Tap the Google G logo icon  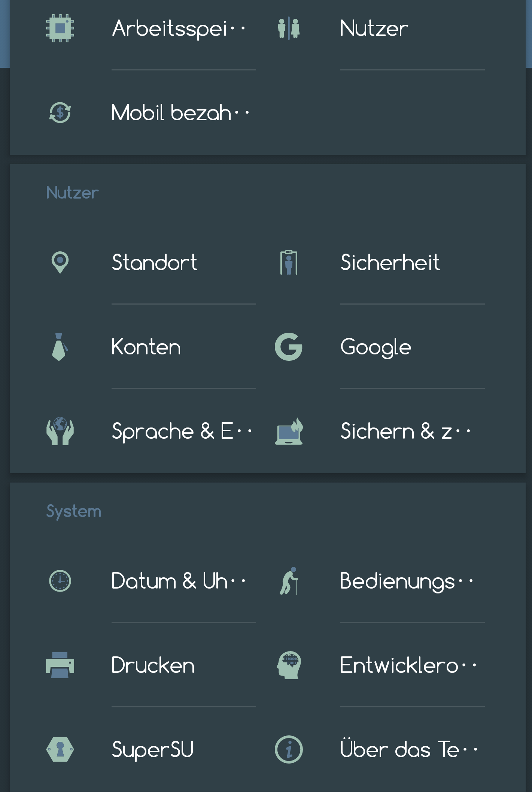pos(289,347)
